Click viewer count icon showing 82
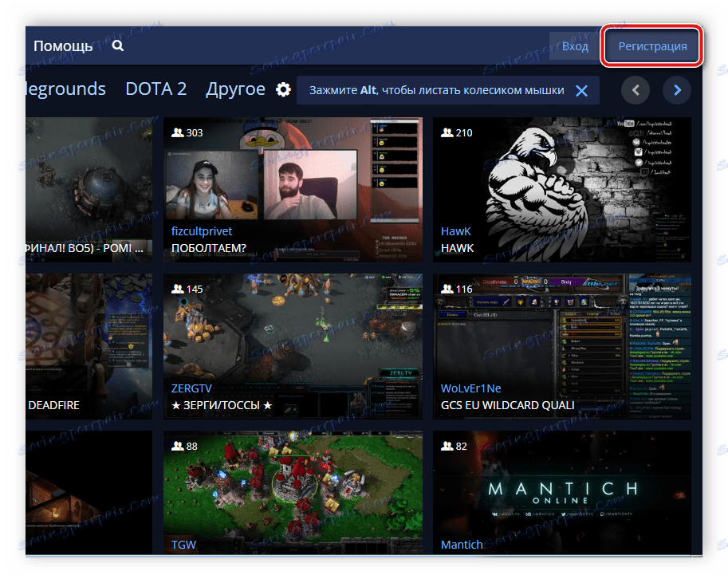This screenshot has height=583, width=728. [x=447, y=446]
